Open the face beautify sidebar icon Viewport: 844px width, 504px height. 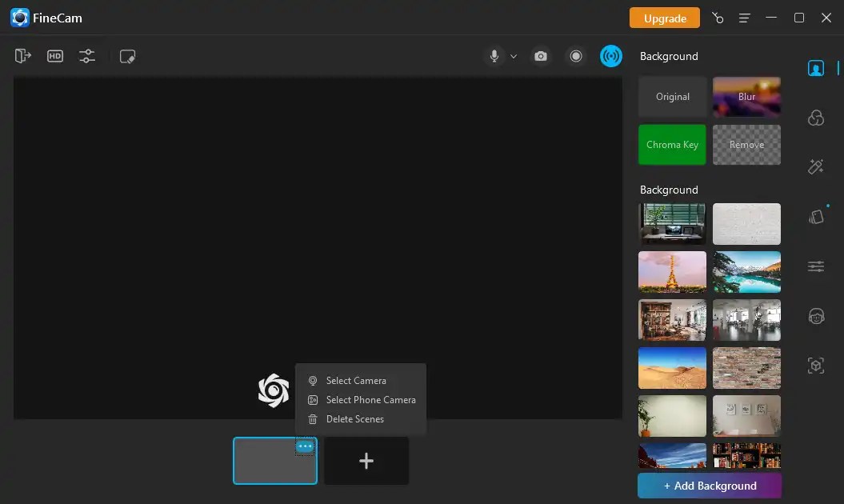click(x=815, y=316)
